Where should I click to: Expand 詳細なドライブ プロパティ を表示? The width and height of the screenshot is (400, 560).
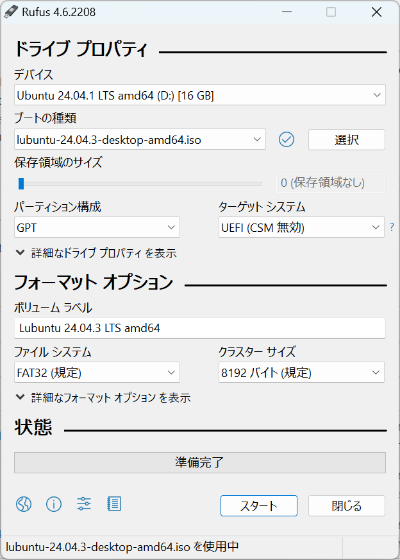[x=96, y=253]
